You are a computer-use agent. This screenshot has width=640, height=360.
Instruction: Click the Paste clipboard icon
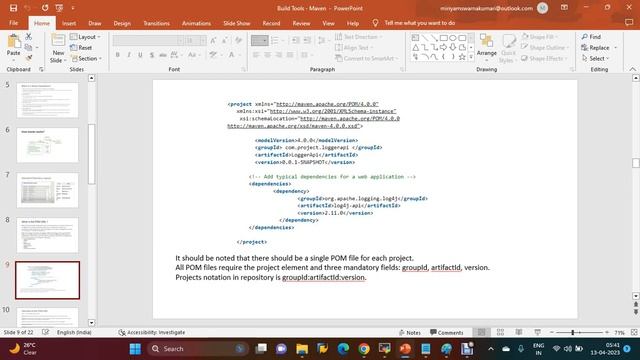pyautogui.click(x=13, y=41)
